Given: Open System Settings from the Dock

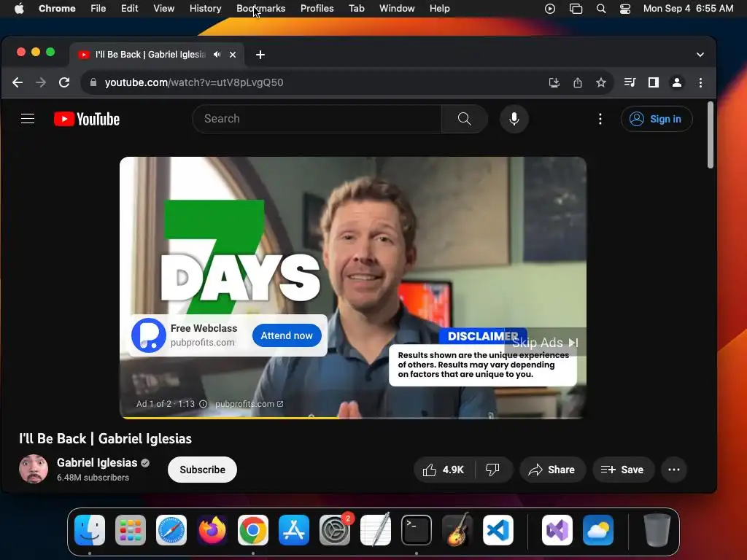Looking at the screenshot, I should [335, 530].
